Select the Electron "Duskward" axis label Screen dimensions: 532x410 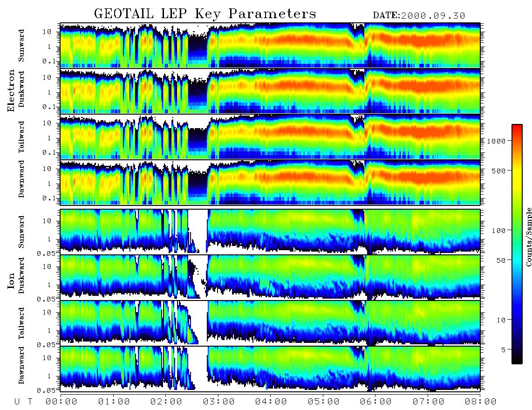(x=21, y=89)
